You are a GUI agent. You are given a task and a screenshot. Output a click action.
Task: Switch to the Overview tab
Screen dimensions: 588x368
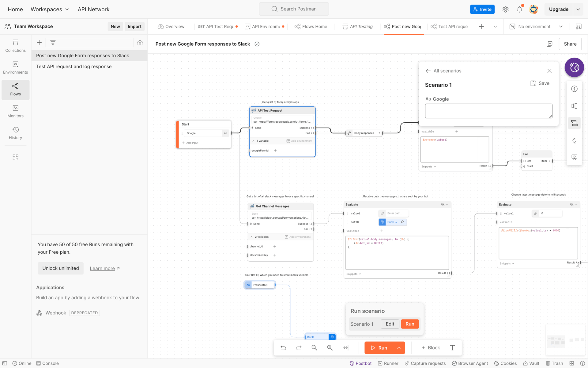171,27
